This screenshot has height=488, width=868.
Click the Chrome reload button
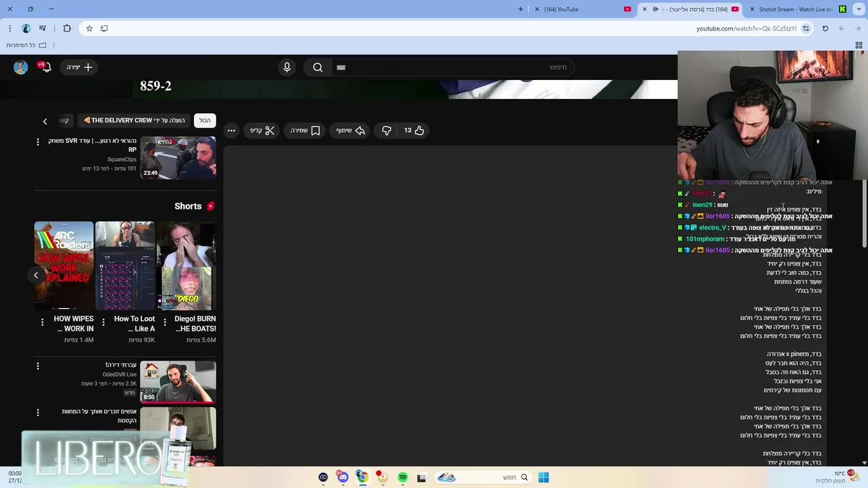(825, 28)
